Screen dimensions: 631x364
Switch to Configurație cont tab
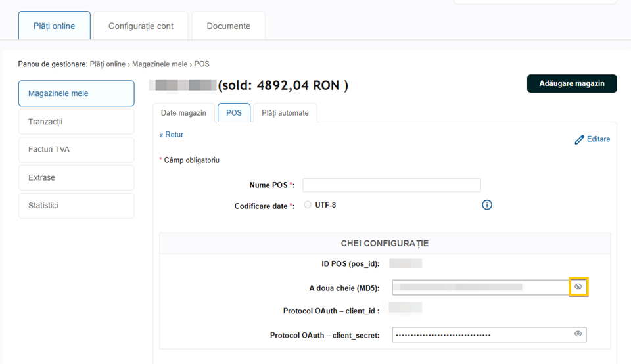tap(141, 26)
